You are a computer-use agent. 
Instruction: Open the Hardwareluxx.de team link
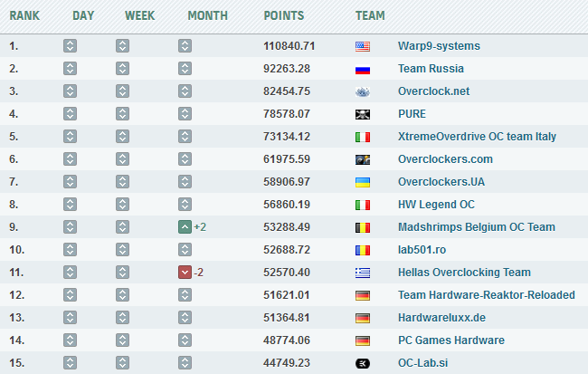(x=441, y=318)
